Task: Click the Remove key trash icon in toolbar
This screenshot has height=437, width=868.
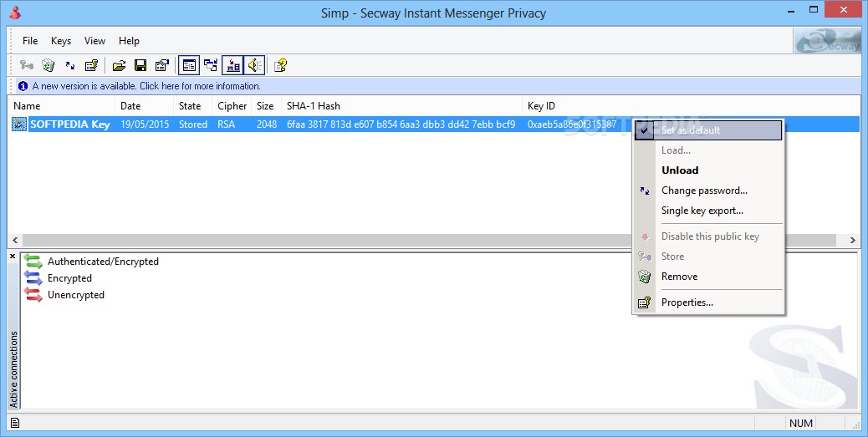Action: (x=49, y=66)
